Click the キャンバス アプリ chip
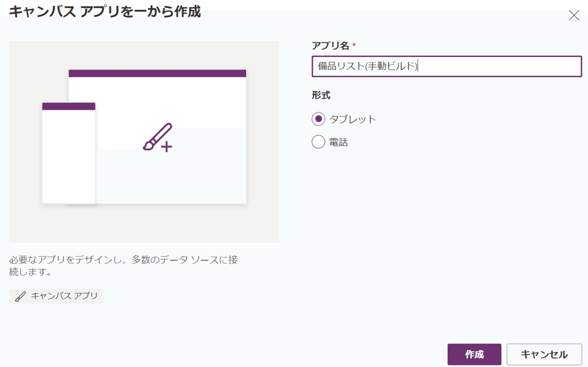Viewport: 588px width, 367px height. 56,296
